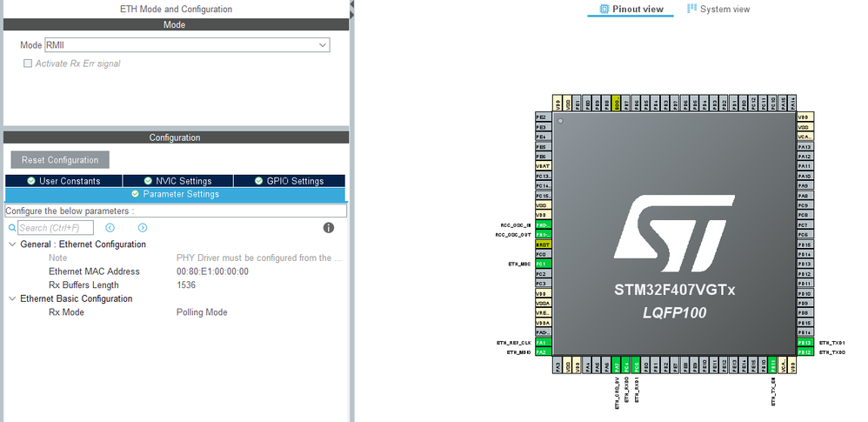Select green pin PA2 (ETH_MDIO)
Image resolution: width=868 pixels, height=422 pixels.
[x=544, y=352]
